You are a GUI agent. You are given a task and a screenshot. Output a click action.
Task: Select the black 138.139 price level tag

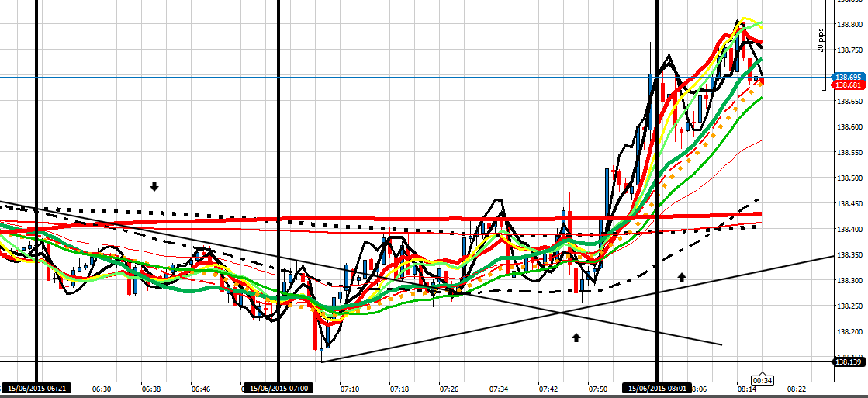[x=849, y=362]
